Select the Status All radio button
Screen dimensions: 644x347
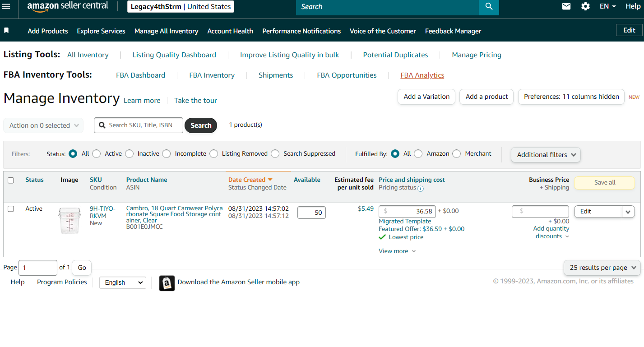click(73, 154)
